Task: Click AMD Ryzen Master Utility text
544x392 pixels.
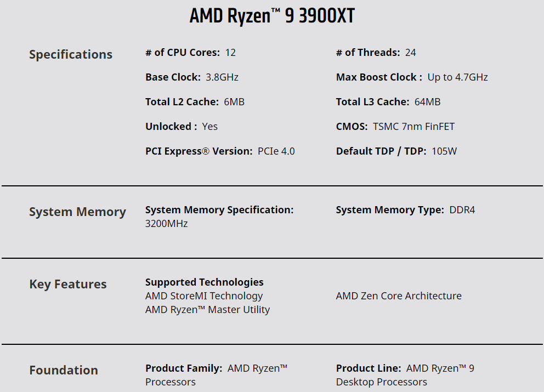Action: point(207,309)
